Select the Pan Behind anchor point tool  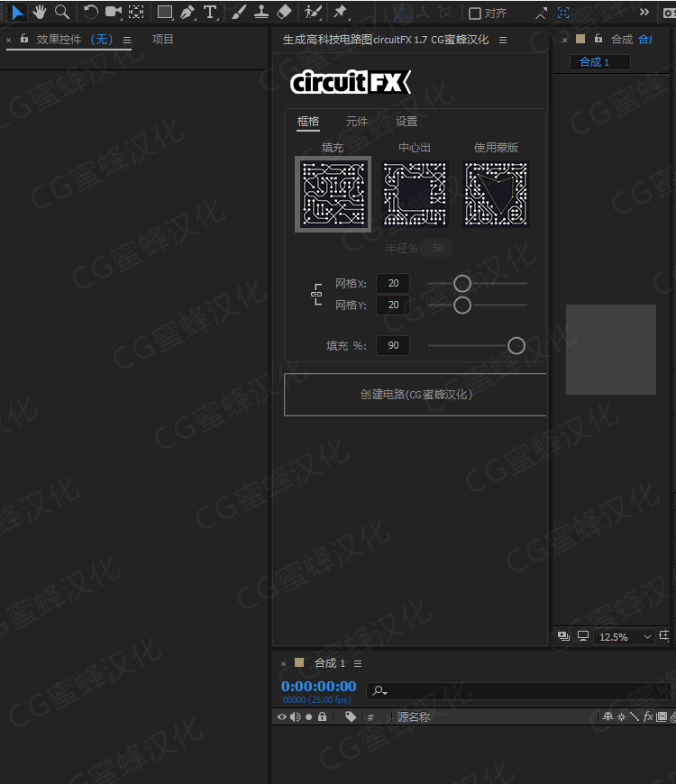136,13
